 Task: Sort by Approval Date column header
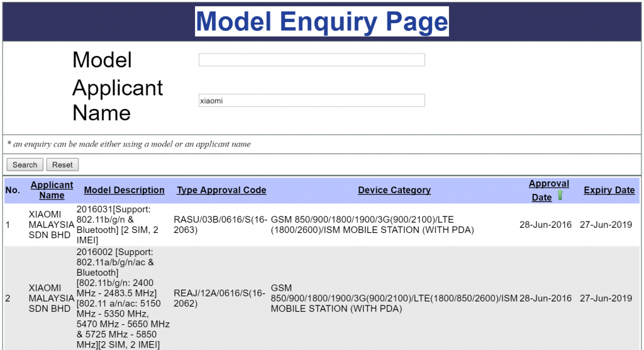548,191
